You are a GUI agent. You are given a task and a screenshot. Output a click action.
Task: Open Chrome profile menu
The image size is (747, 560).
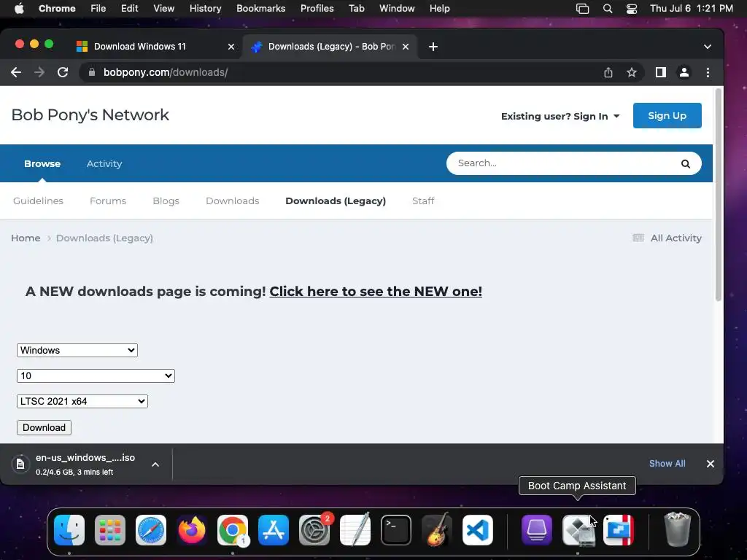(684, 72)
